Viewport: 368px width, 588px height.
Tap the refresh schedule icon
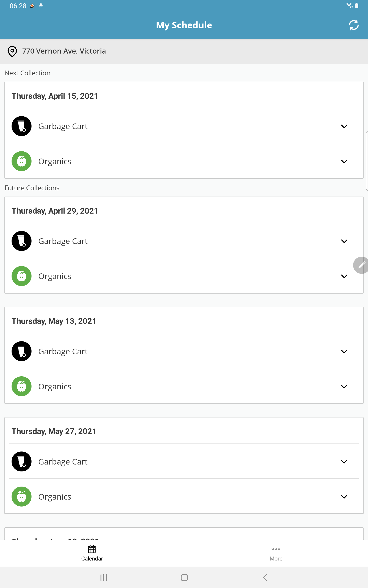(x=354, y=25)
